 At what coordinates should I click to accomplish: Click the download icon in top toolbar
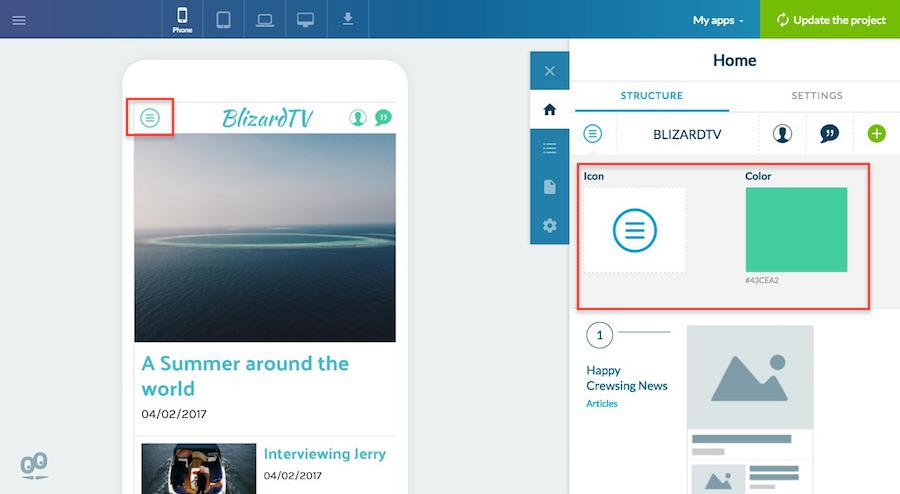tap(348, 19)
